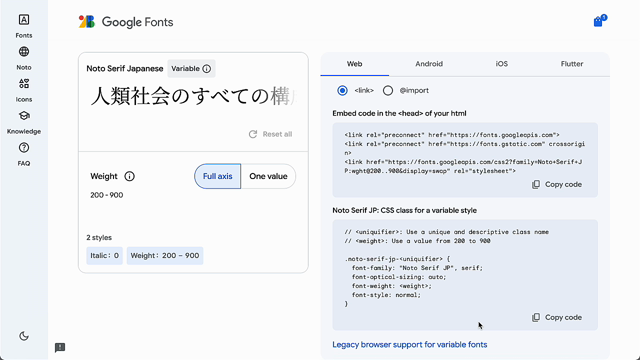Image resolution: width=640 pixels, height=360 pixels.
Task: Switch to the iOS tab
Action: (x=502, y=64)
